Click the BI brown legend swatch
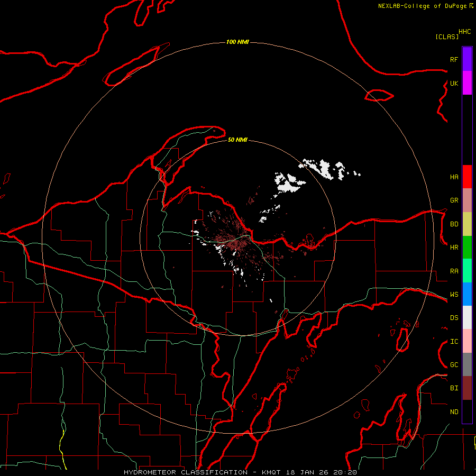 tap(467, 388)
